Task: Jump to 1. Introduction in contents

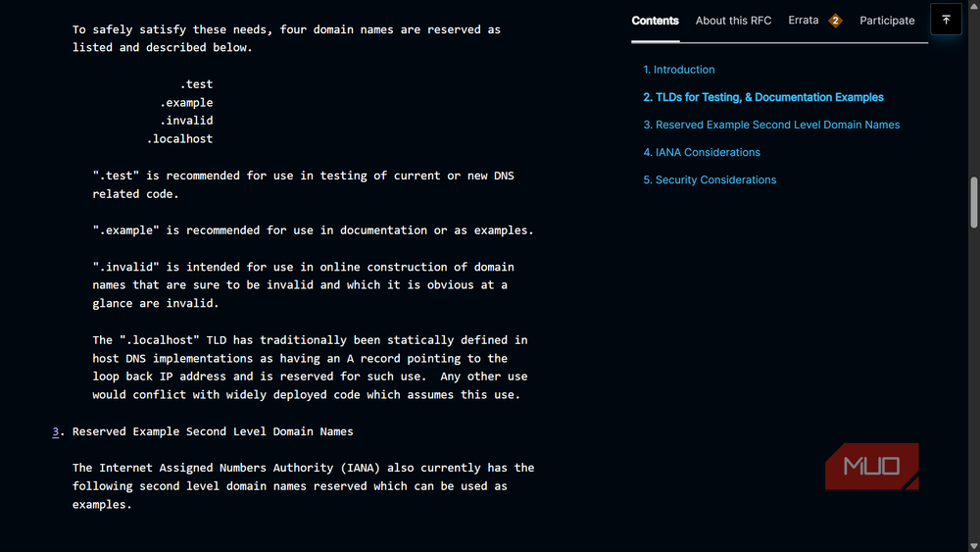Action: click(679, 70)
